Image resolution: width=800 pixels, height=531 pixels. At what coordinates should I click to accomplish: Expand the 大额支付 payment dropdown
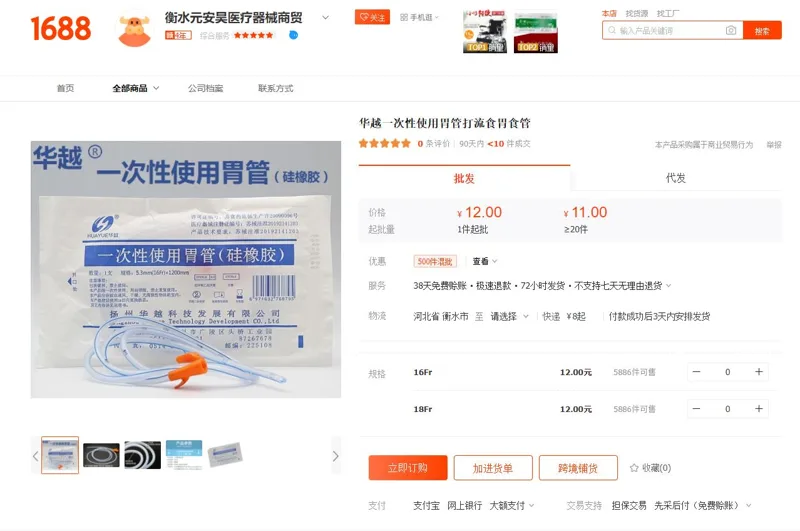click(x=512, y=505)
